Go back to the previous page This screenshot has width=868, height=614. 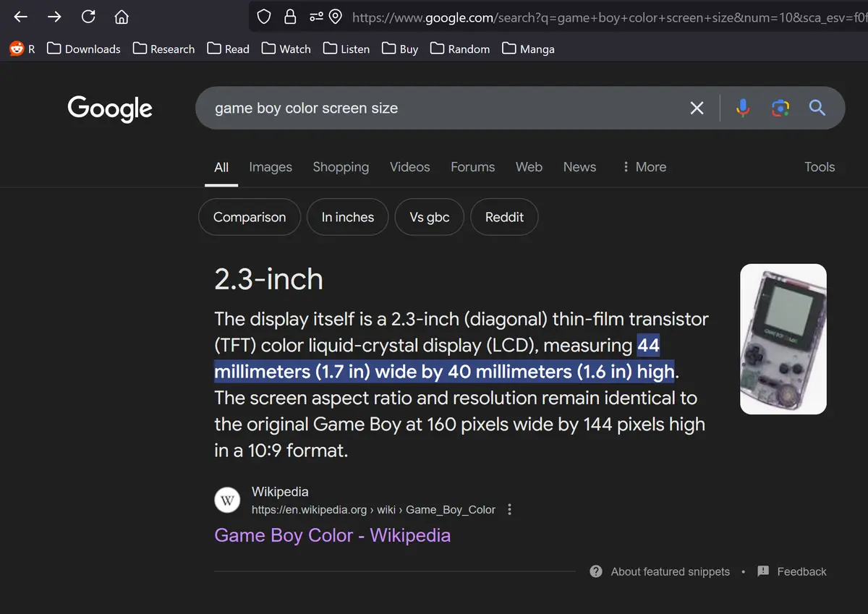20,17
